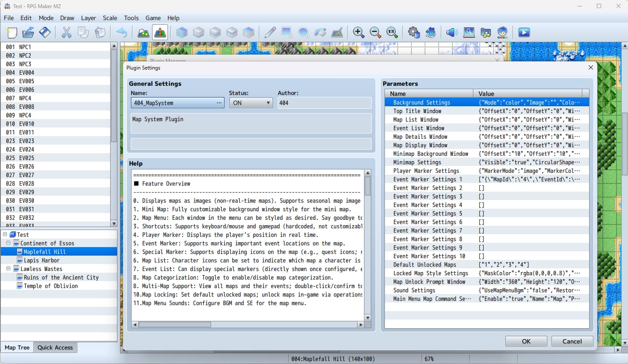628x364 pixels.
Task: Select the Event edit mode icon
Action: (x=160, y=32)
